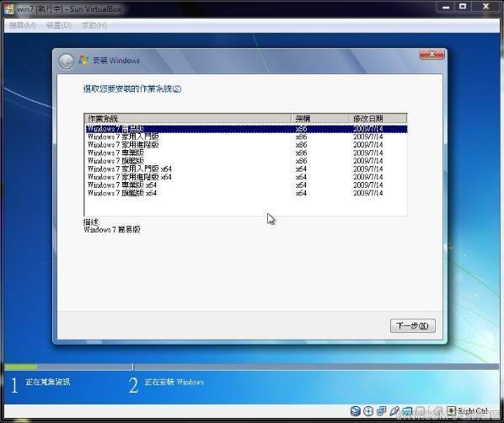Image resolution: width=504 pixels, height=423 pixels.
Task: Select the highlighted first Windows 7 x86 edition
Action: pyautogui.click(x=246, y=129)
